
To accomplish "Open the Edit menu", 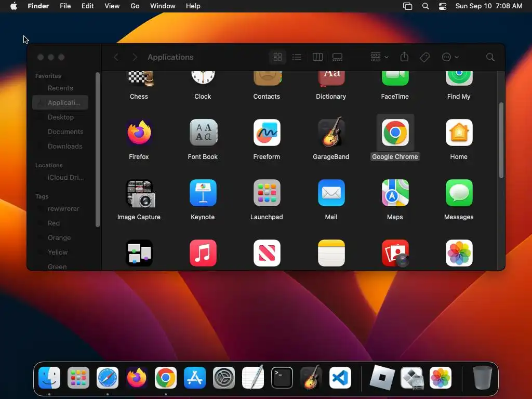I will point(87,6).
